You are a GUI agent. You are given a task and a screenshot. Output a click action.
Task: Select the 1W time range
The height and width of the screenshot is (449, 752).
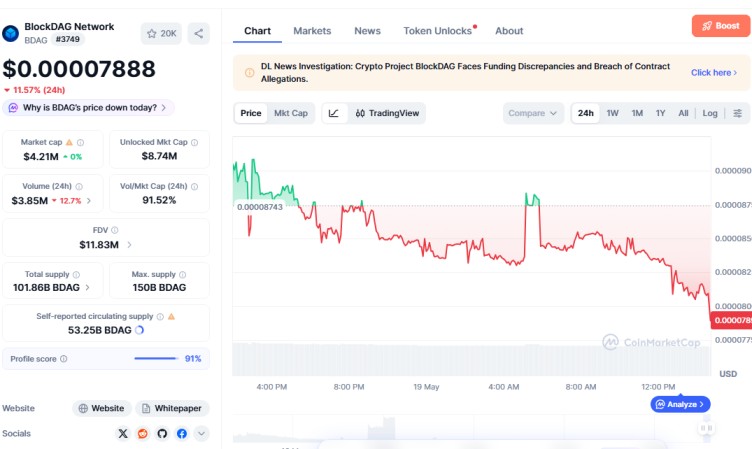click(612, 113)
